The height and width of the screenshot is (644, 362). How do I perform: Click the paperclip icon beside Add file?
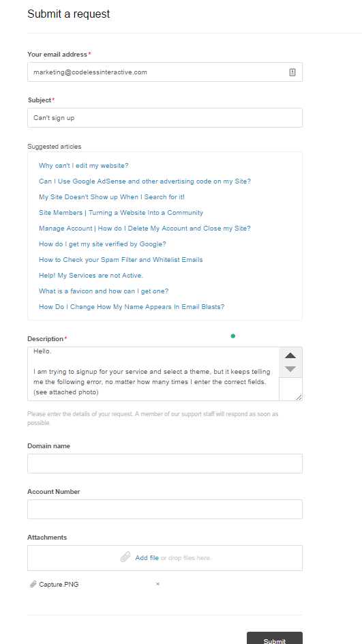click(x=125, y=557)
